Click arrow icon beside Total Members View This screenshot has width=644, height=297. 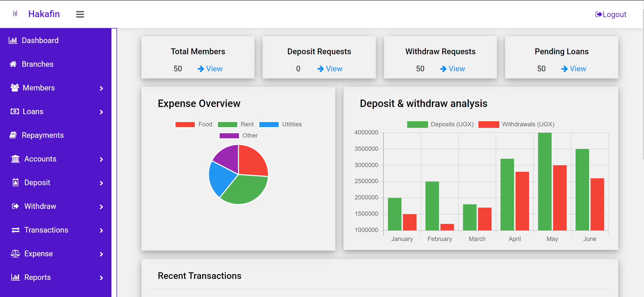201,69
